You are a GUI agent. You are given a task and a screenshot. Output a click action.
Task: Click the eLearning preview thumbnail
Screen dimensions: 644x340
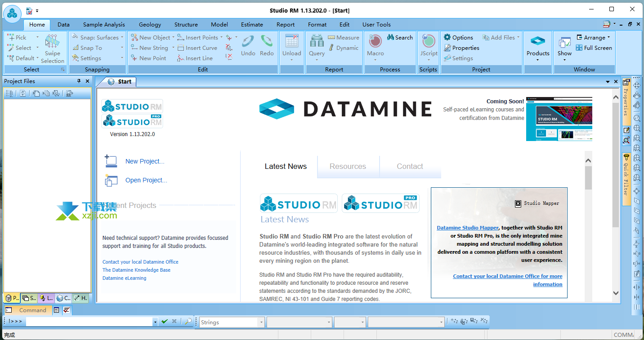559,119
